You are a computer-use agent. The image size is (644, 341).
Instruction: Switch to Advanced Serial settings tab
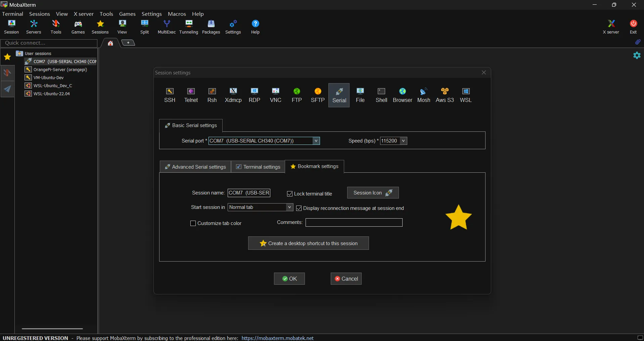pos(195,167)
